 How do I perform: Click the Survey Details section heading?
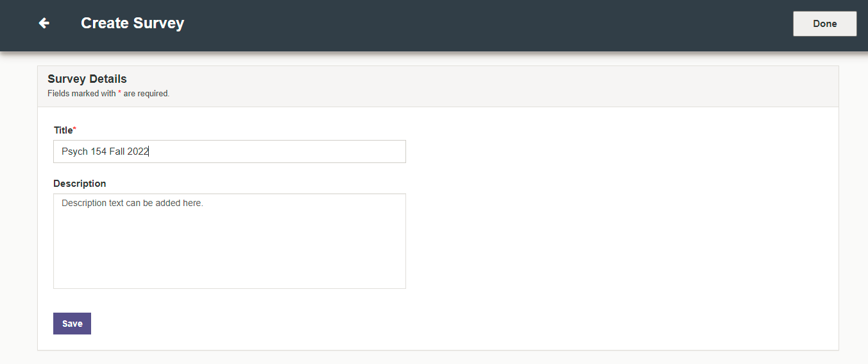tap(87, 79)
